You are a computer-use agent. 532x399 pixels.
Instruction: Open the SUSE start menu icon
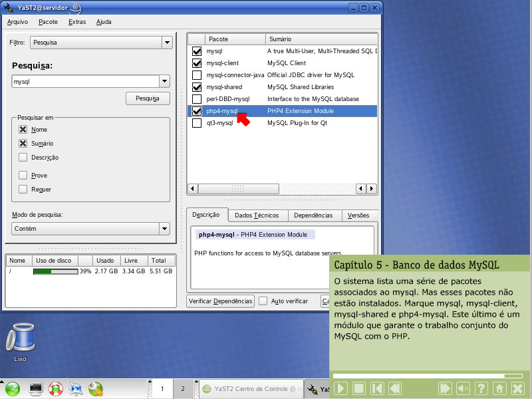tap(13, 388)
